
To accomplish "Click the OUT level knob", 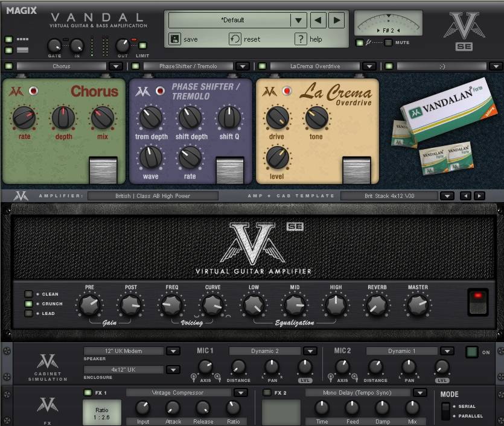I will pyautogui.click(x=123, y=46).
